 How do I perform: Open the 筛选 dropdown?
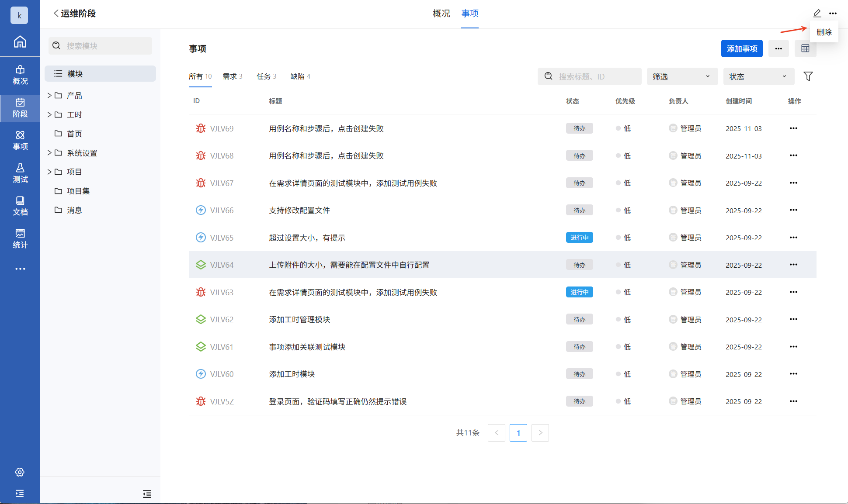pyautogui.click(x=682, y=76)
